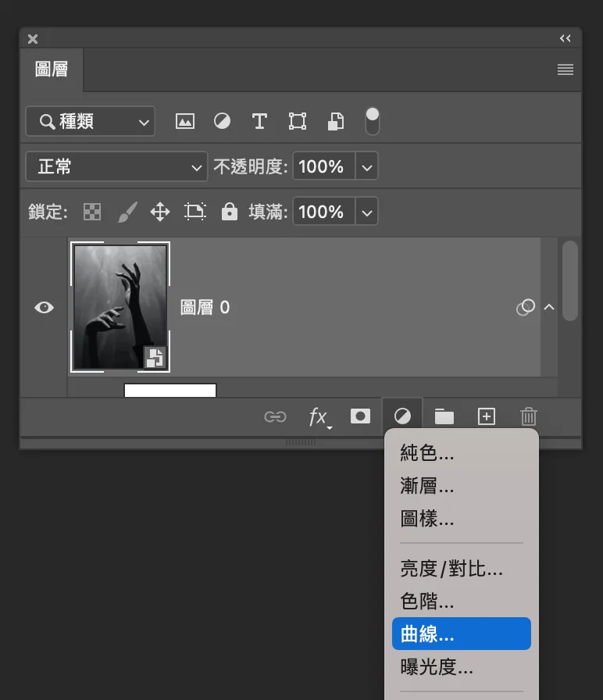Filter layers by adjustment layer icon
603x700 pixels.
223,121
